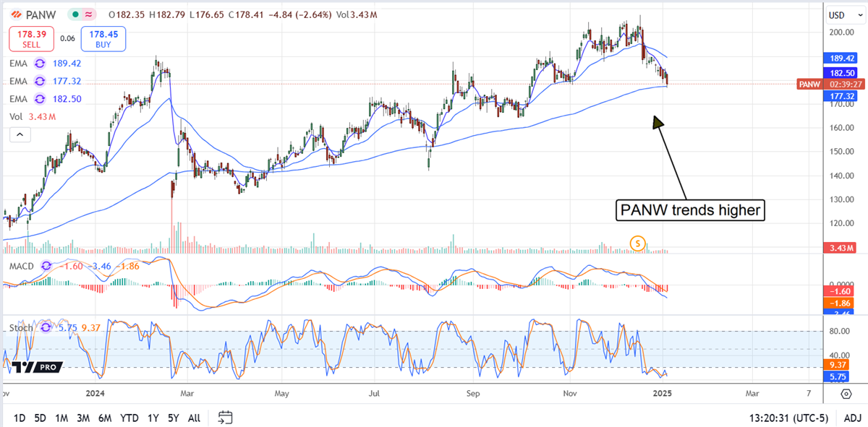Open the go-to-date calendar icon
Image resolution: width=868 pixels, height=427 pixels.
[x=224, y=418]
